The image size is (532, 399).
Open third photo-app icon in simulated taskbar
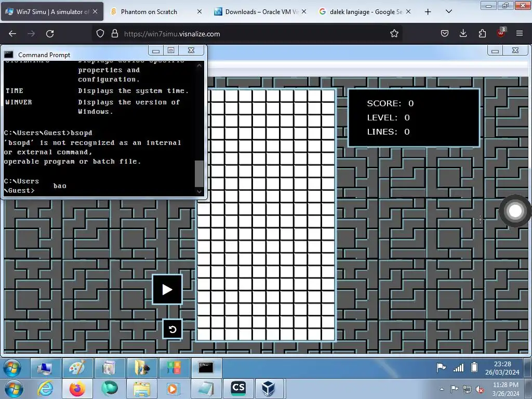pos(109,368)
